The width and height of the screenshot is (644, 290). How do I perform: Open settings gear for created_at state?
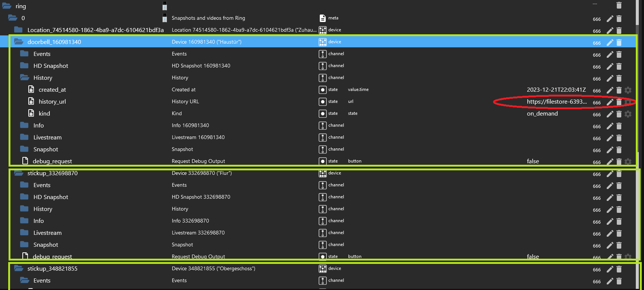coord(628,90)
